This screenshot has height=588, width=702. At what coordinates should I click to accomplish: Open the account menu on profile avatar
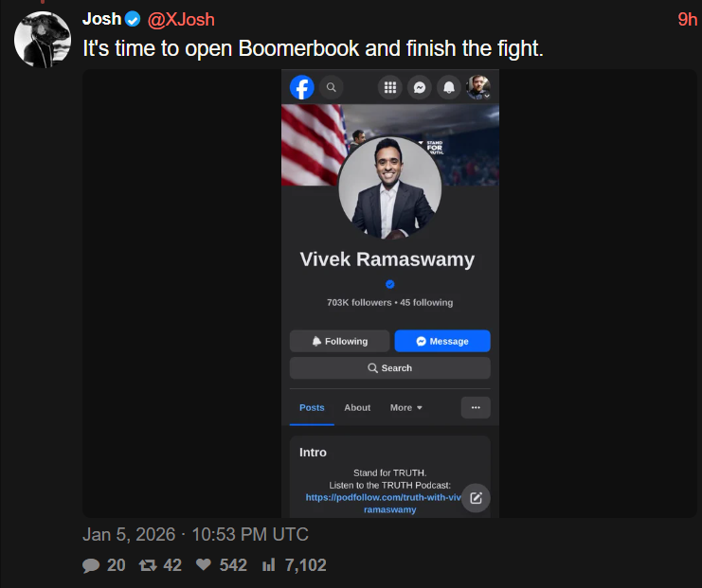click(478, 87)
